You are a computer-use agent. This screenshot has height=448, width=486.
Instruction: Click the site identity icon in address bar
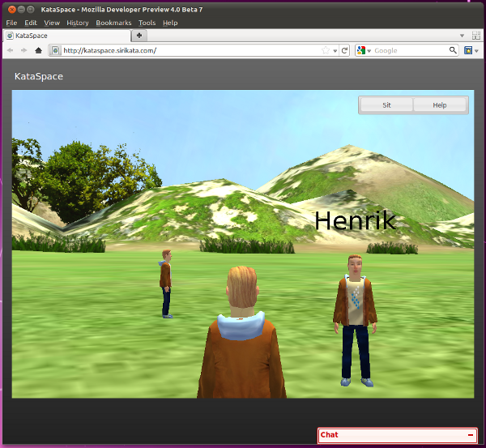[x=55, y=50]
